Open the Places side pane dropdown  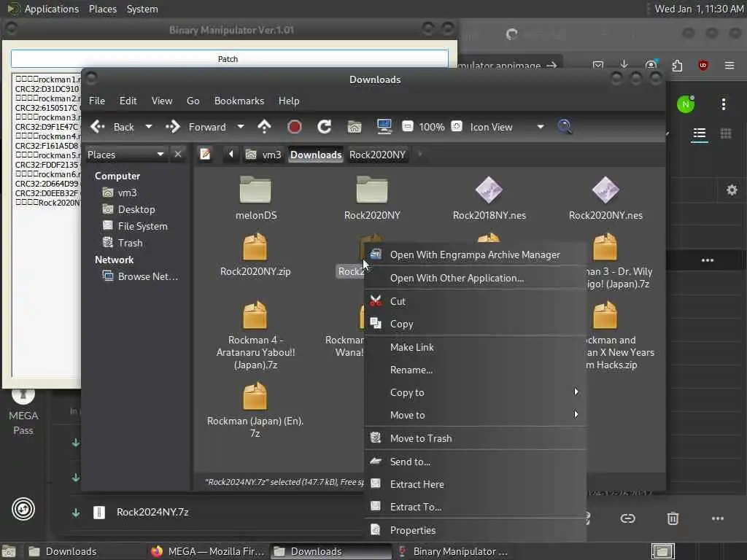[x=125, y=155]
